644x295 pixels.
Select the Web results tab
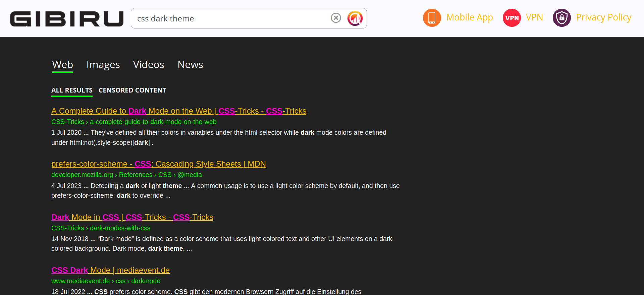tap(63, 65)
